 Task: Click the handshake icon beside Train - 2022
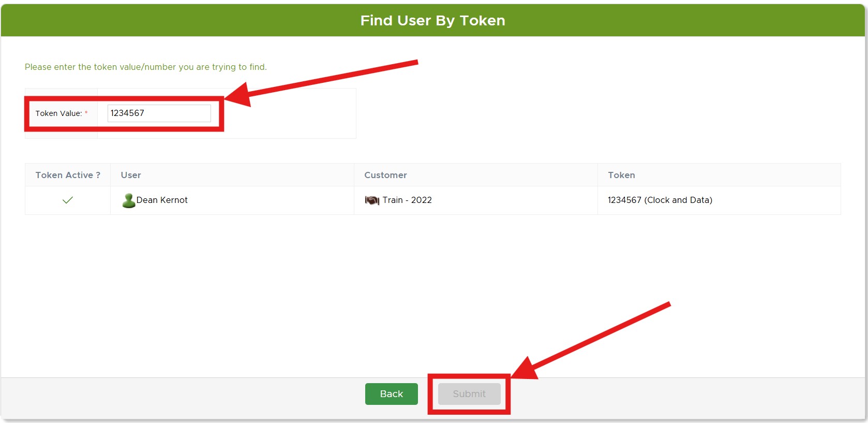pyautogui.click(x=372, y=200)
